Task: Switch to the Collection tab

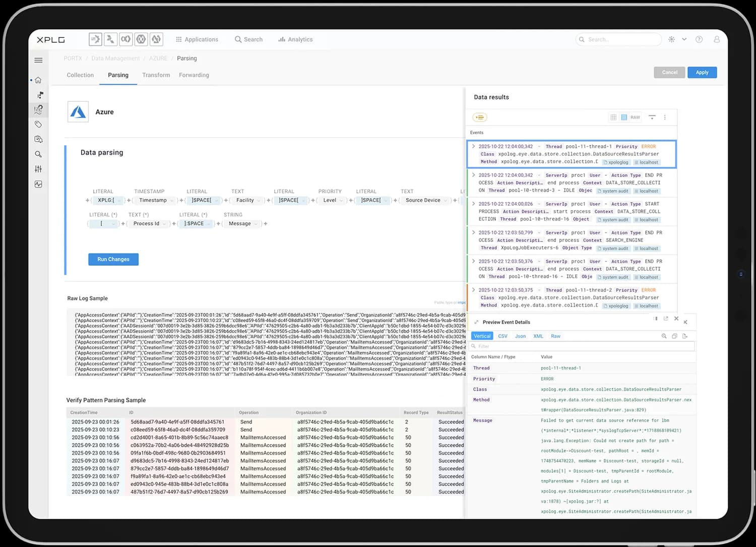Action: (x=80, y=75)
